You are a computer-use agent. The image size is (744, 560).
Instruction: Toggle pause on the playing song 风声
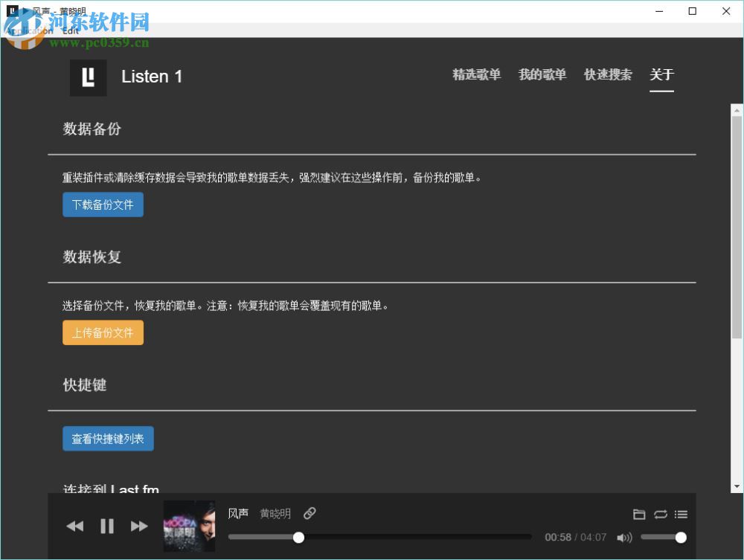pos(106,526)
